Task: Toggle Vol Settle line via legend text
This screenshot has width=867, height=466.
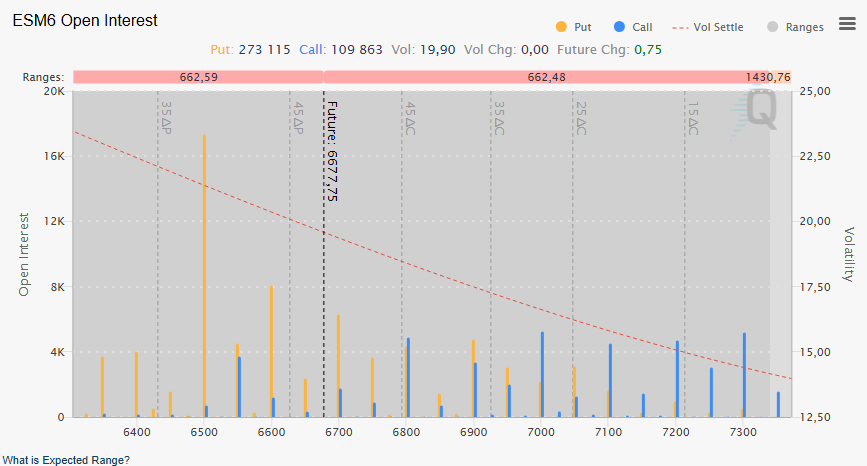Action: [718, 27]
